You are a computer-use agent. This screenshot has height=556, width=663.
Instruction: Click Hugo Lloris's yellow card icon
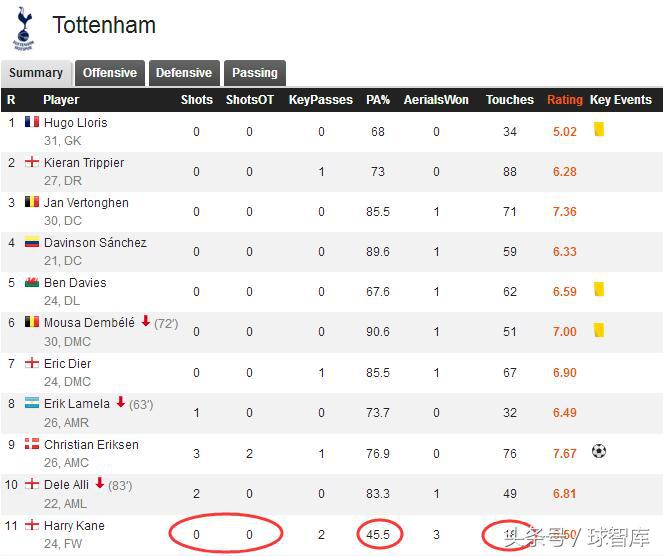click(x=599, y=129)
